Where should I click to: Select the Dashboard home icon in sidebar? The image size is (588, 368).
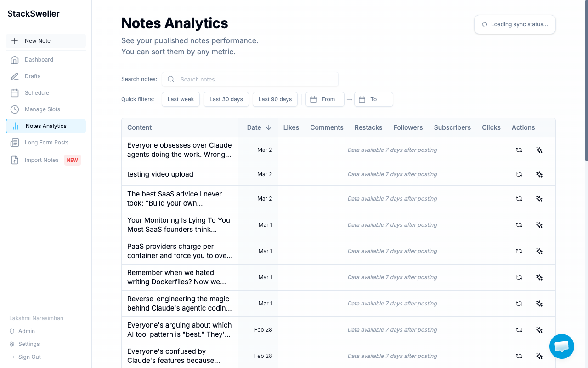click(15, 60)
